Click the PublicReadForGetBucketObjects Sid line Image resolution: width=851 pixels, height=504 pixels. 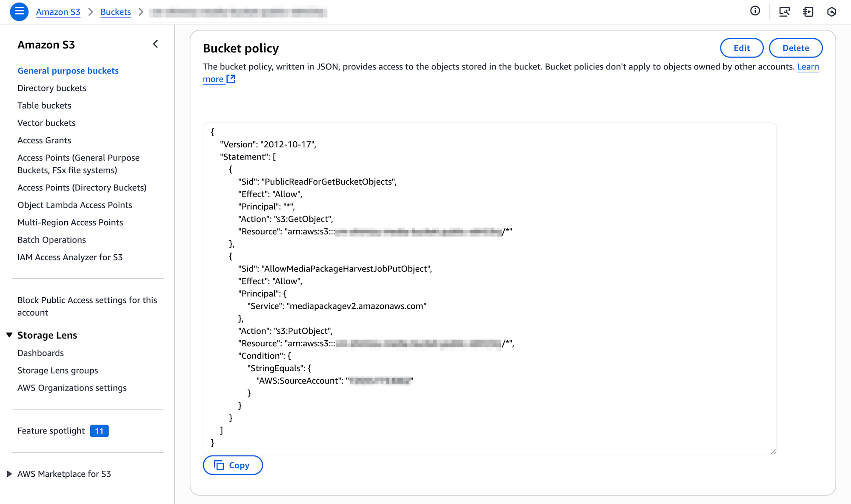(317, 182)
